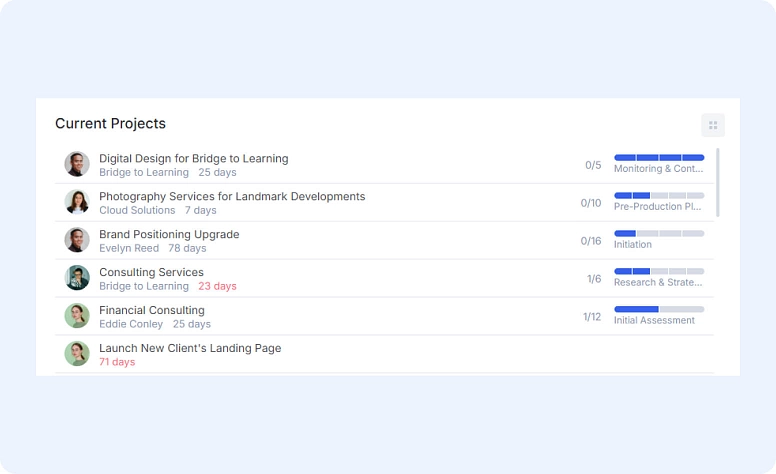This screenshot has height=474, width=776.
Task: Click the Research & Strategy progress bar
Action: click(x=659, y=271)
